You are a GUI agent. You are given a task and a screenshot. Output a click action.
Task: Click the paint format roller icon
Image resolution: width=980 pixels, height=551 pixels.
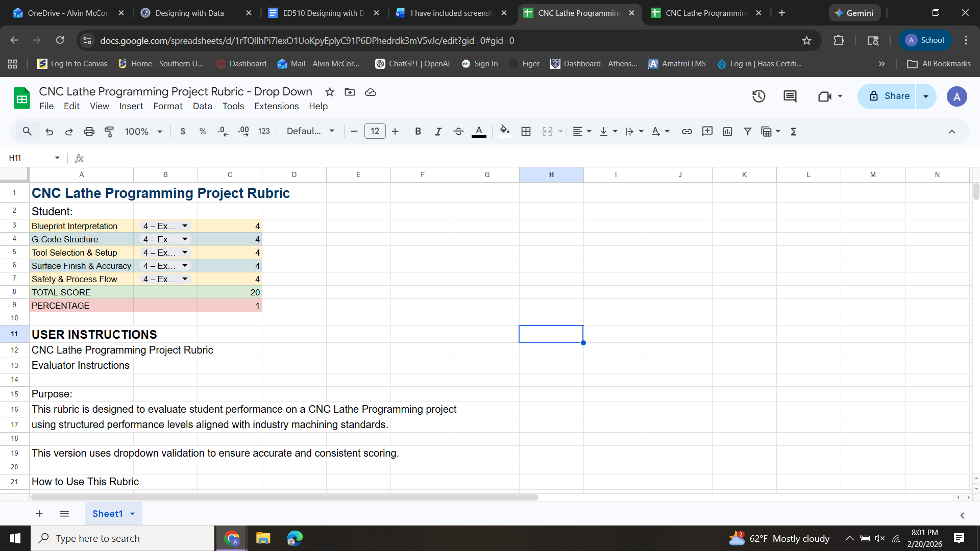tap(109, 132)
